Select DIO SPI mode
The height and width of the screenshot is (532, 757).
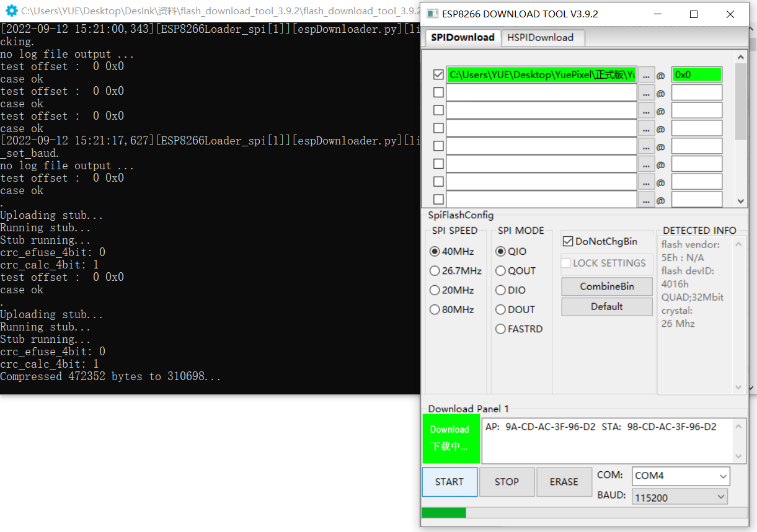coord(501,290)
